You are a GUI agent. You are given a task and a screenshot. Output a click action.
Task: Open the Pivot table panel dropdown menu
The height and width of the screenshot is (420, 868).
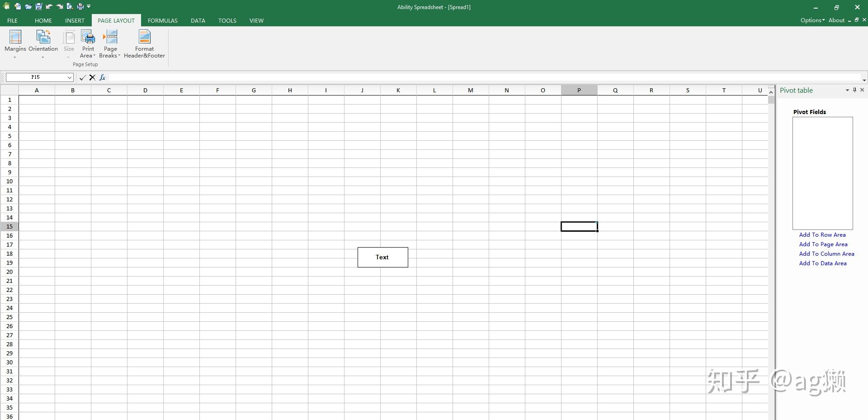point(846,90)
